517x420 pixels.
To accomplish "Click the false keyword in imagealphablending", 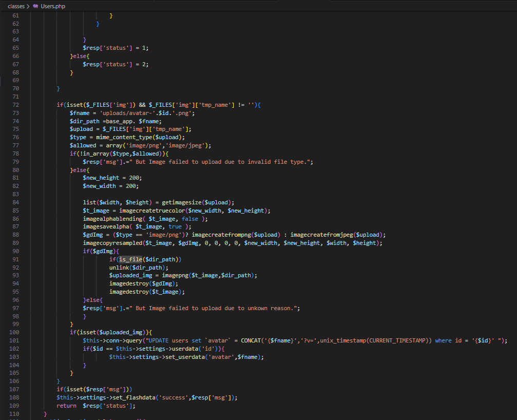I will point(190,218).
